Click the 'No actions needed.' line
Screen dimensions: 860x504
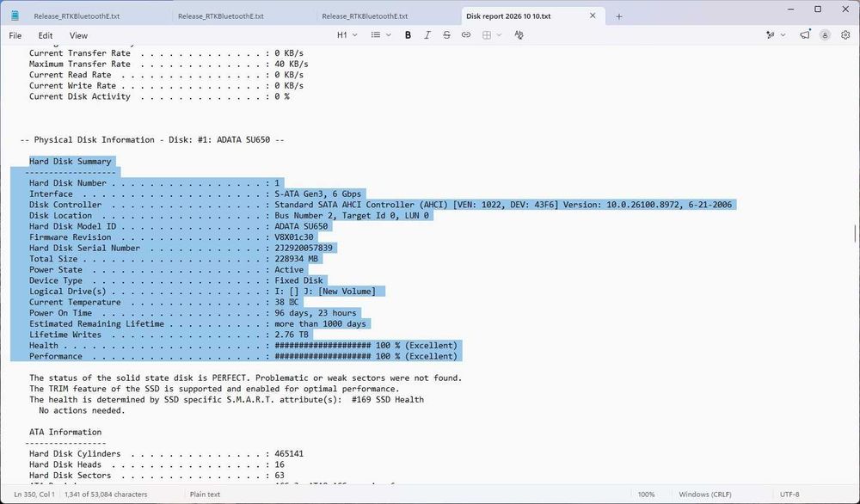tap(82, 410)
